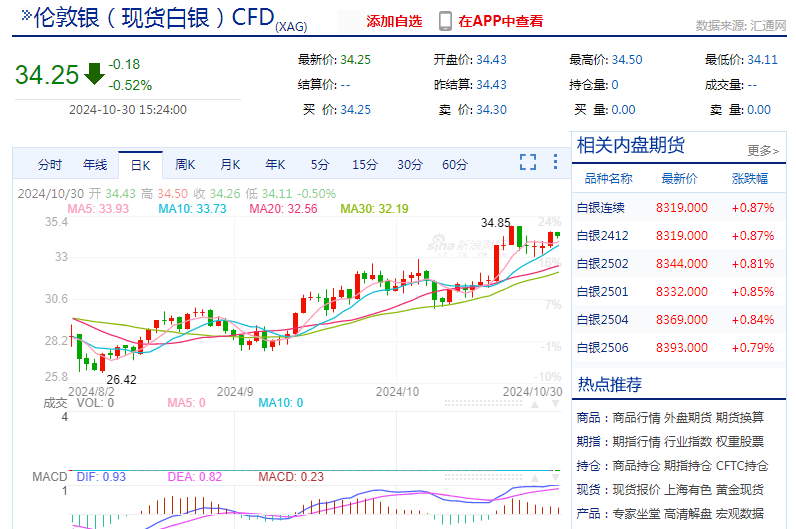Click 外盘期货 link

[688, 417]
